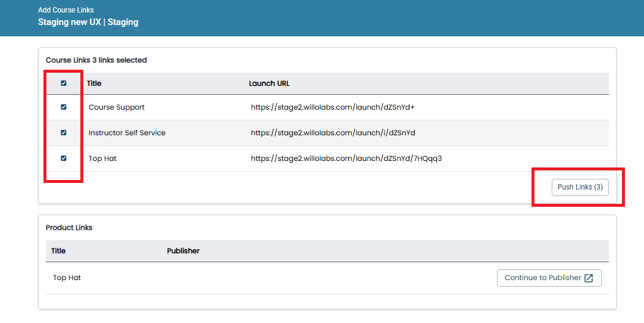The image size is (644, 323).
Task: Uncheck the Course Support checkbox
Action: click(64, 107)
